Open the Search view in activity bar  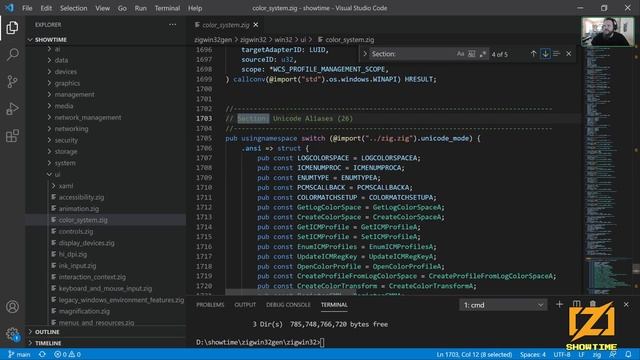point(12,55)
